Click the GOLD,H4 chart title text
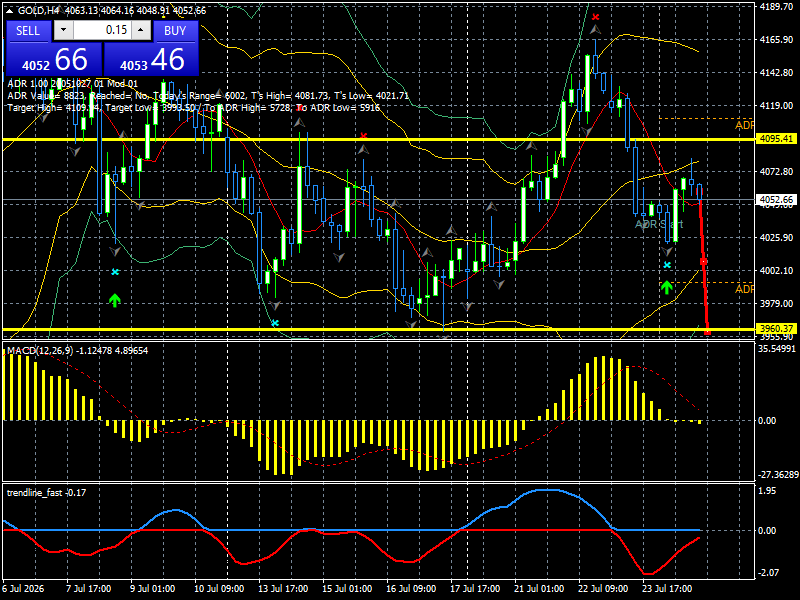 (38, 11)
